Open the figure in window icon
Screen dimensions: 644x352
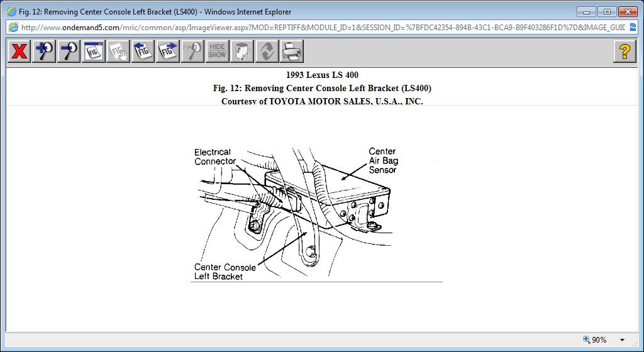pyautogui.click(x=93, y=52)
